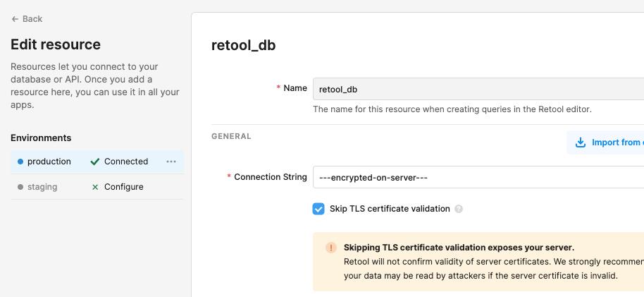Click the 'Environments' section label
Viewport: 644px width, 297px height.
tap(41, 138)
